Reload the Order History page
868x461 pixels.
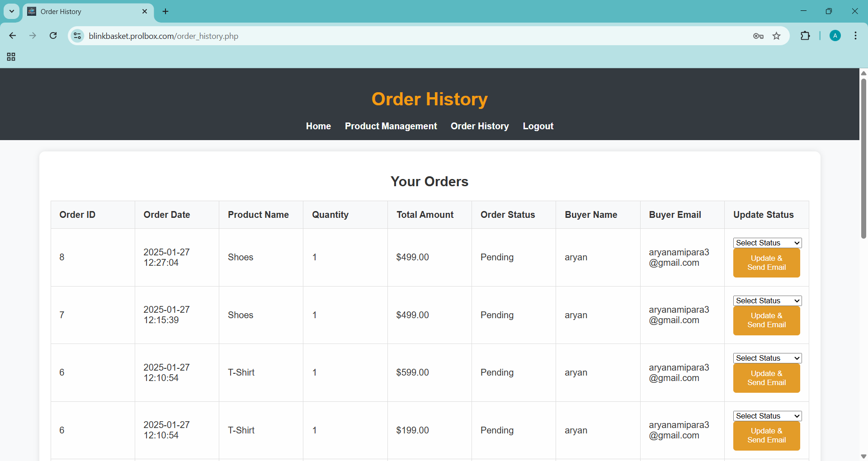coord(53,36)
